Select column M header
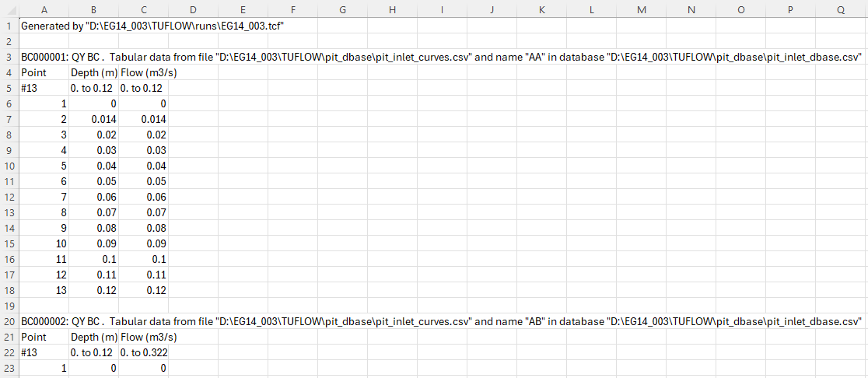This screenshot has width=868, height=378. click(x=641, y=9)
